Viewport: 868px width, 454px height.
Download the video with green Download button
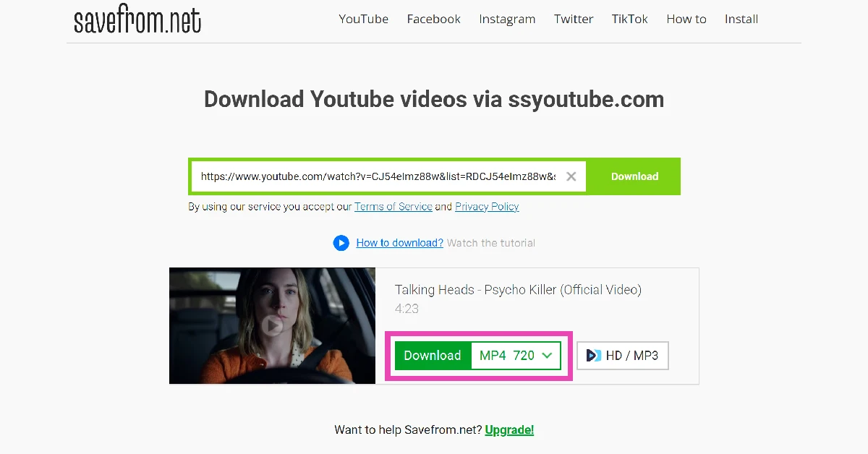tap(433, 356)
